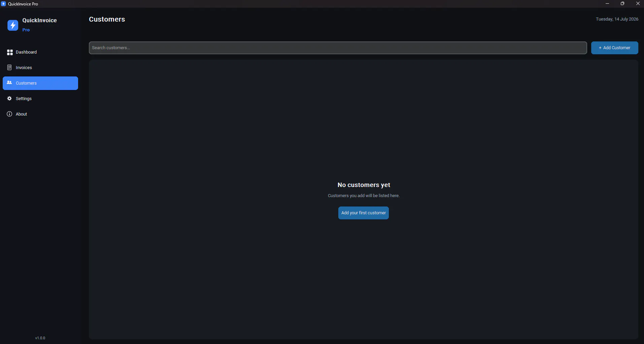Click Add your first customer button
This screenshot has height=344, width=644.
pyautogui.click(x=363, y=213)
